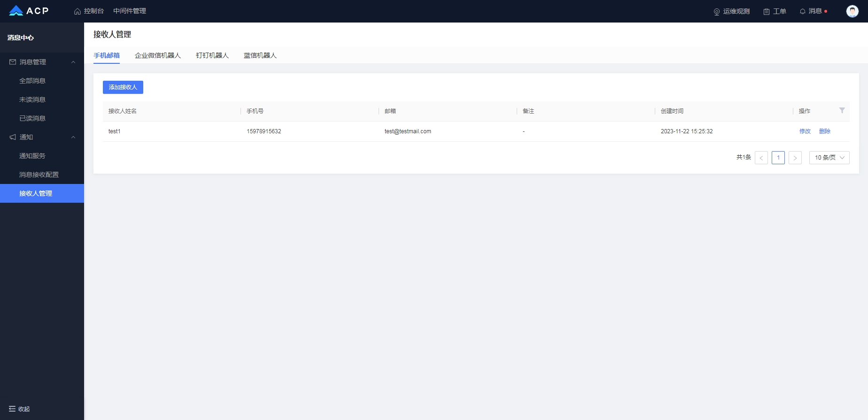Select page 1 in pagination
The image size is (868, 420).
click(x=778, y=158)
